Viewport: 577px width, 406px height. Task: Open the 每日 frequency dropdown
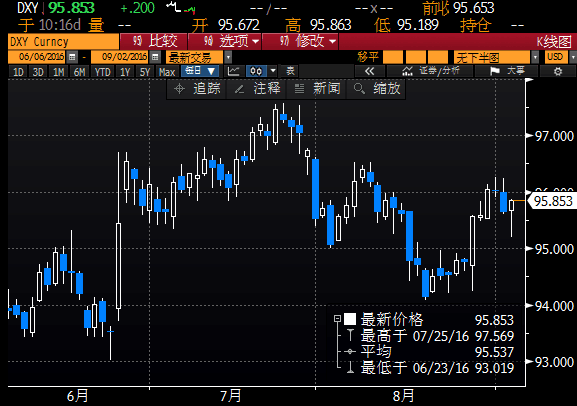click(x=200, y=71)
